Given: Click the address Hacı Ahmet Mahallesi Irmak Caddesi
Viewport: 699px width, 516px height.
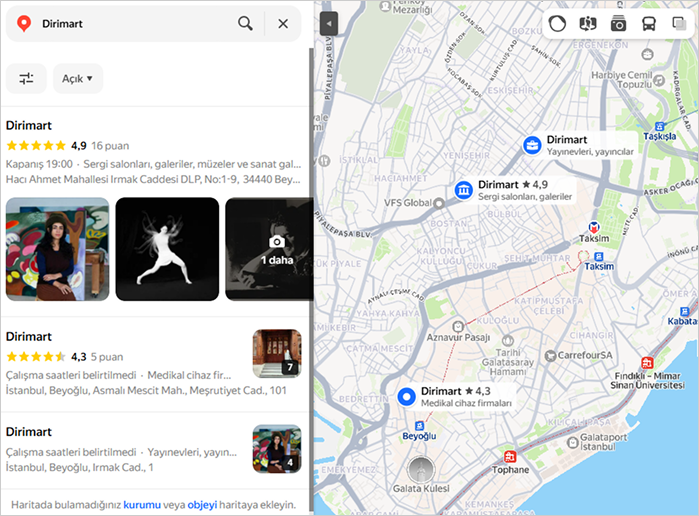Looking at the screenshot, I should [153, 179].
